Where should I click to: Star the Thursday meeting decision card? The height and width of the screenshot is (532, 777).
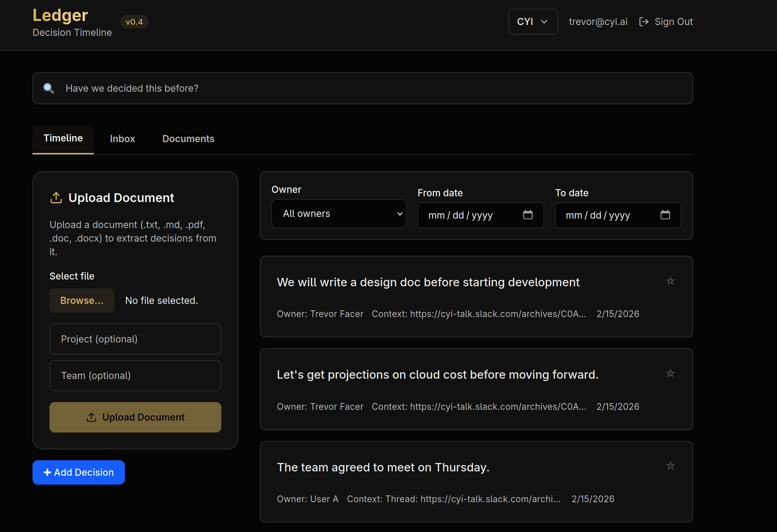tap(670, 466)
